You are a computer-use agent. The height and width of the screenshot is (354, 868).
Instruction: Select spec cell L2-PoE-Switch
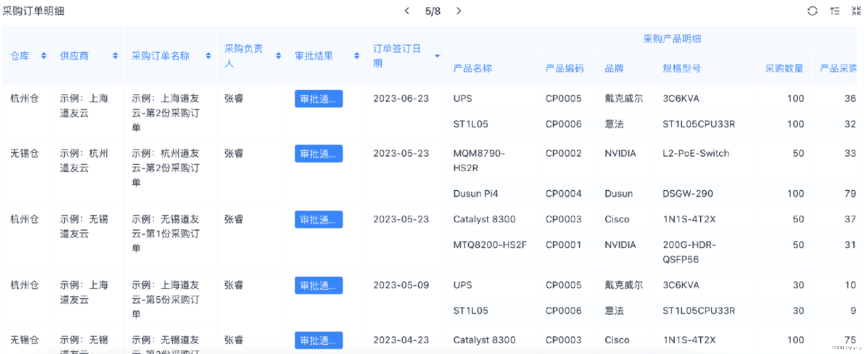[x=696, y=153]
